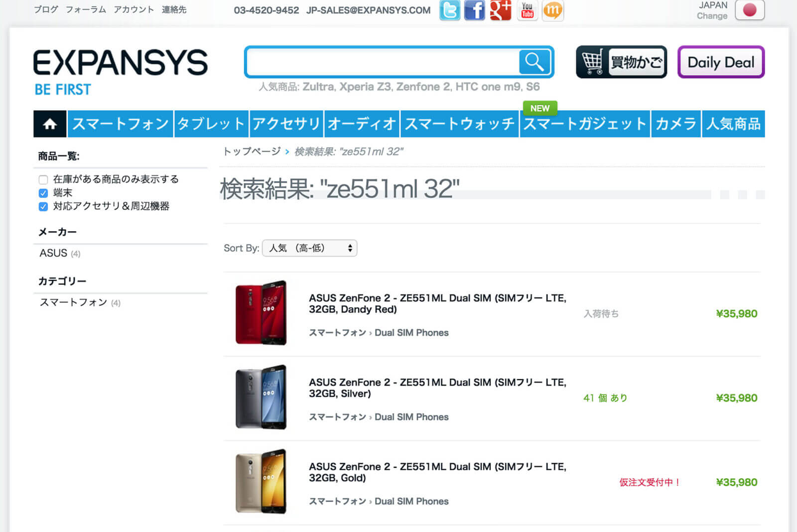Select the カメラ navigation tab
Viewport: 797px width, 532px height.
pos(676,124)
